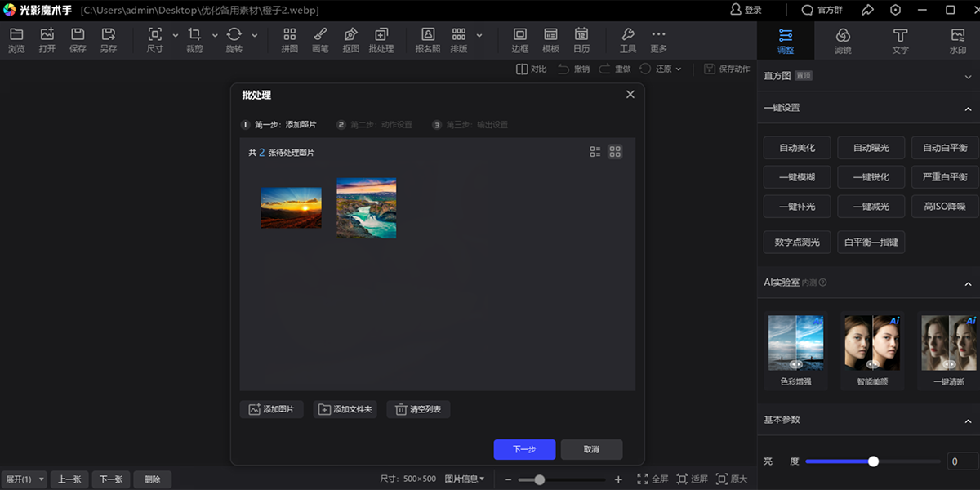Select the sunset thumbnail in batch list
This screenshot has height=490, width=980.
[x=291, y=207]
